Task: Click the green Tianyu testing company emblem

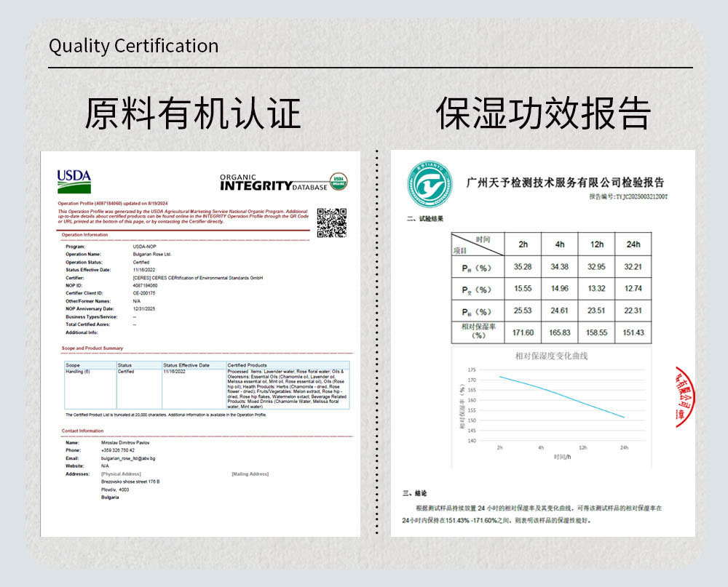Action: [x=430, y=184]
